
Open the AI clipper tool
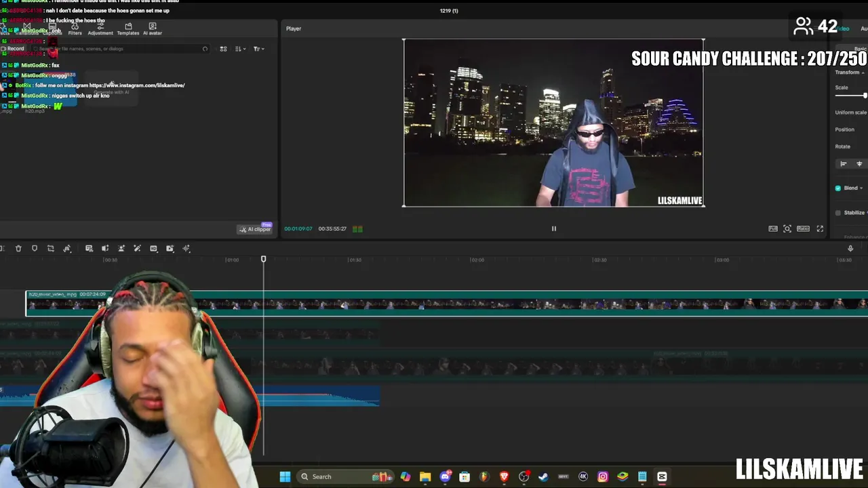(x=255, y=229)
